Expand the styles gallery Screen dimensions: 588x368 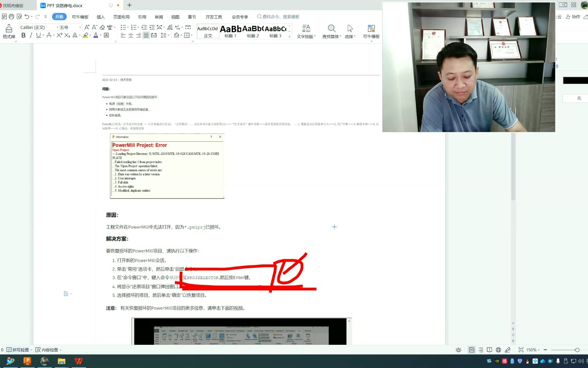[x=290, y=36]
